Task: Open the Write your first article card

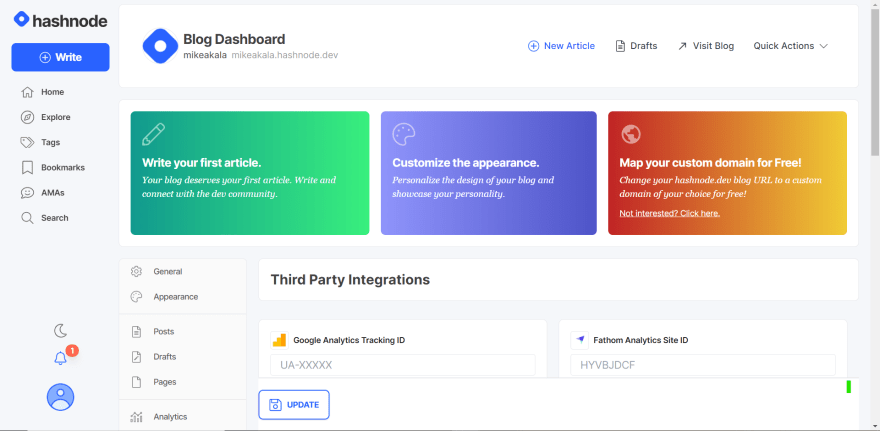Action: (x=250, y=173)
